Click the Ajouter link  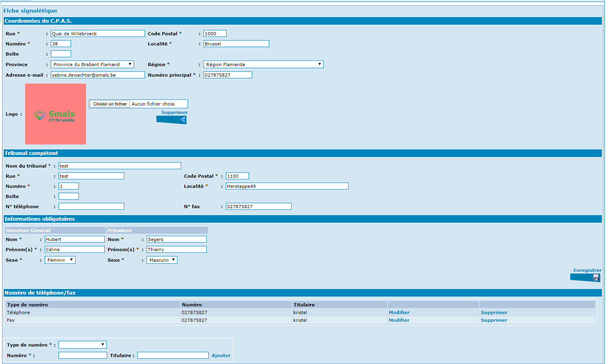click(x=221, y=355)
